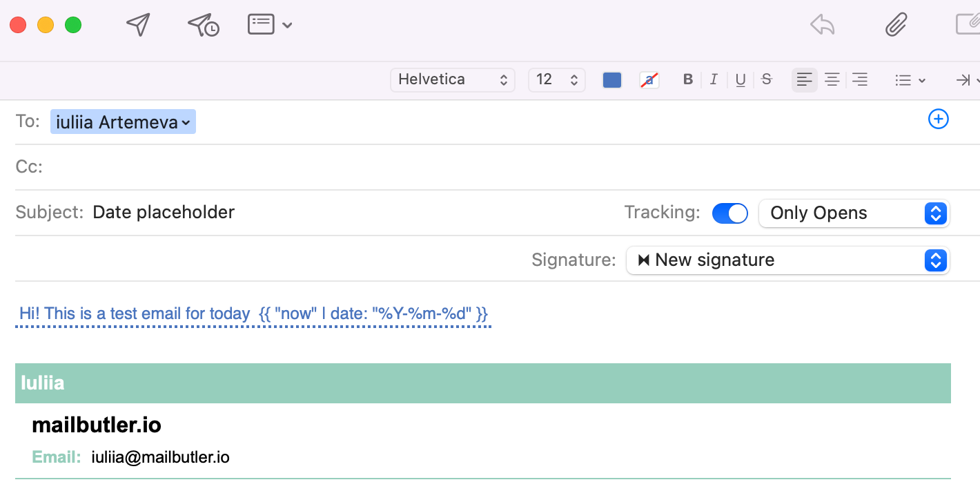Click the iuliia@mailbutler.io email link
The height and width of the screenshot is (500, 980).
tap(160, 457)
